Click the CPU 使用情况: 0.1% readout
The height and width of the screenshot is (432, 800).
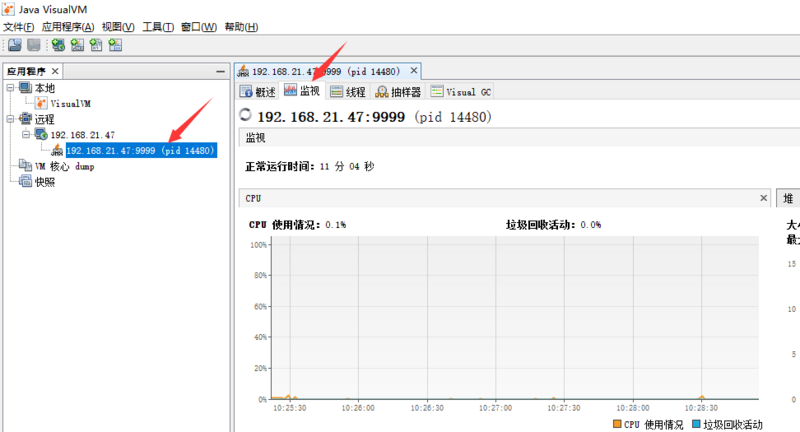(297, 224)
